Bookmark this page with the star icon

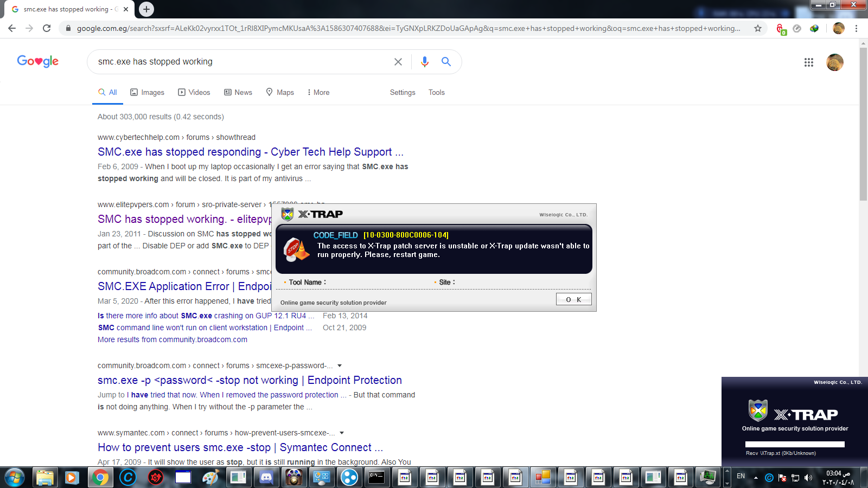coord(758,28)
